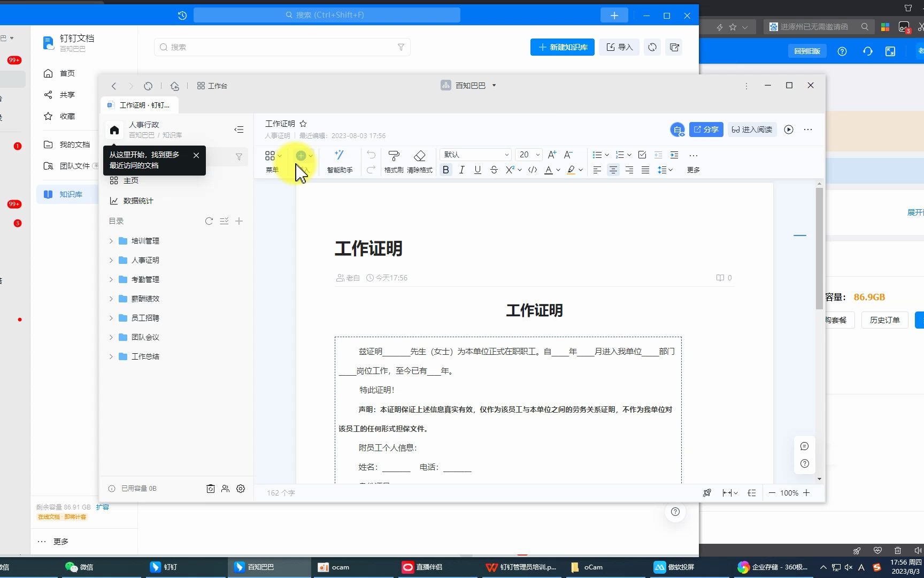Star the 工作证明 document as favorite

(303, 124)
